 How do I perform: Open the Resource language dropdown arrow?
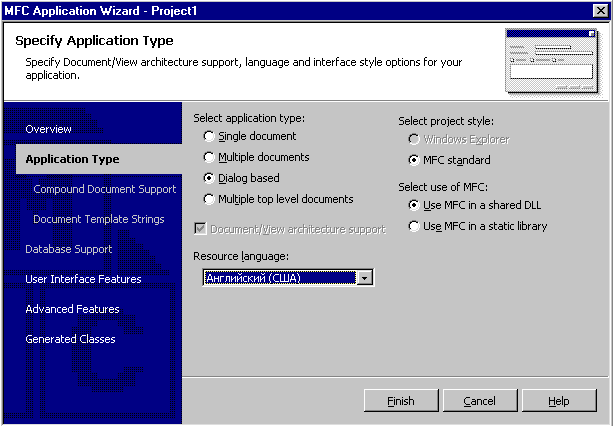point(365,277)
